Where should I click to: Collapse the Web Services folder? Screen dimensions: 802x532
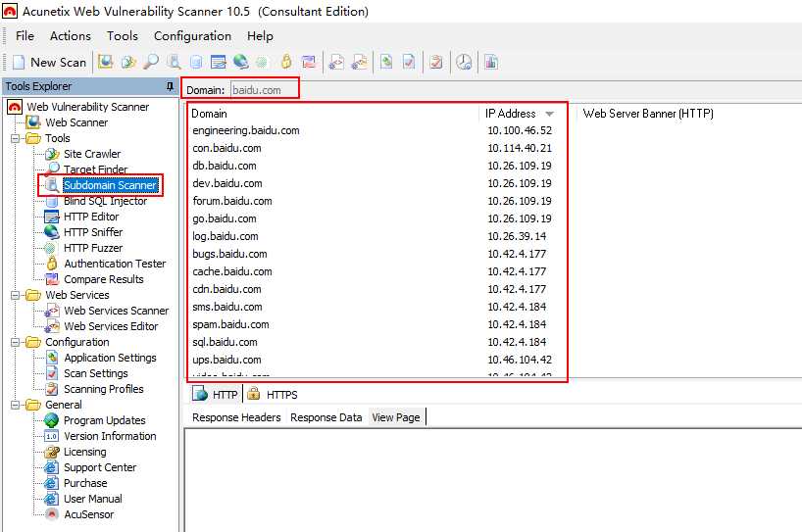pos(16,295)
